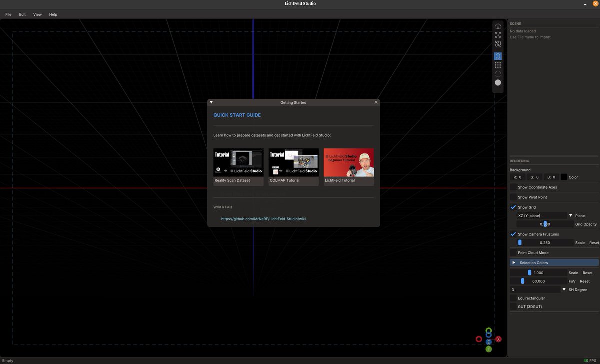
Task: Click the green Y axis on orientation gizmo
Action: (489, 349)
